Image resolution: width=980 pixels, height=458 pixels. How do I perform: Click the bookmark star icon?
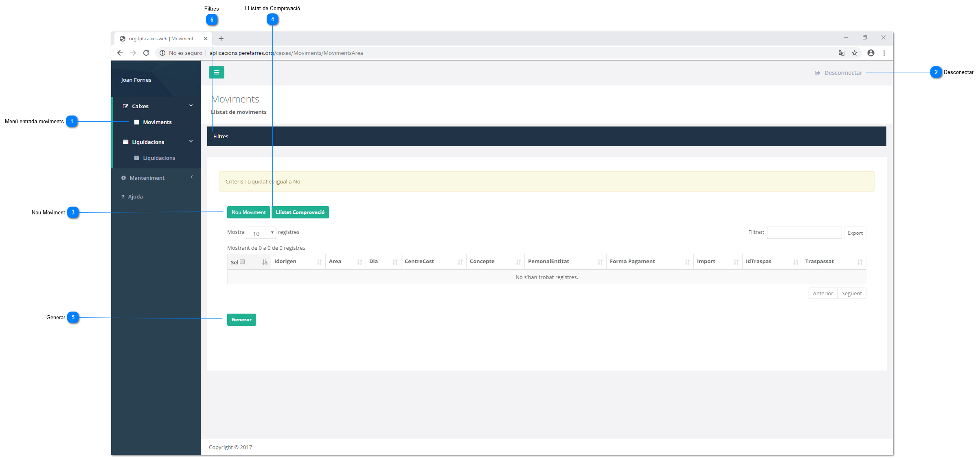[x=855, y=53]
